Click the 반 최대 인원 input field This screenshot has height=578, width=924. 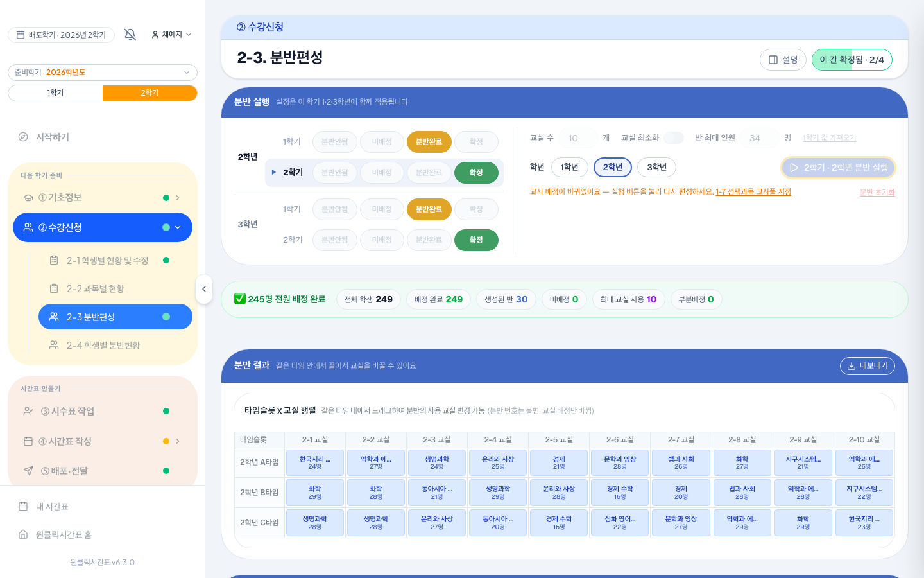click(760, 138)
